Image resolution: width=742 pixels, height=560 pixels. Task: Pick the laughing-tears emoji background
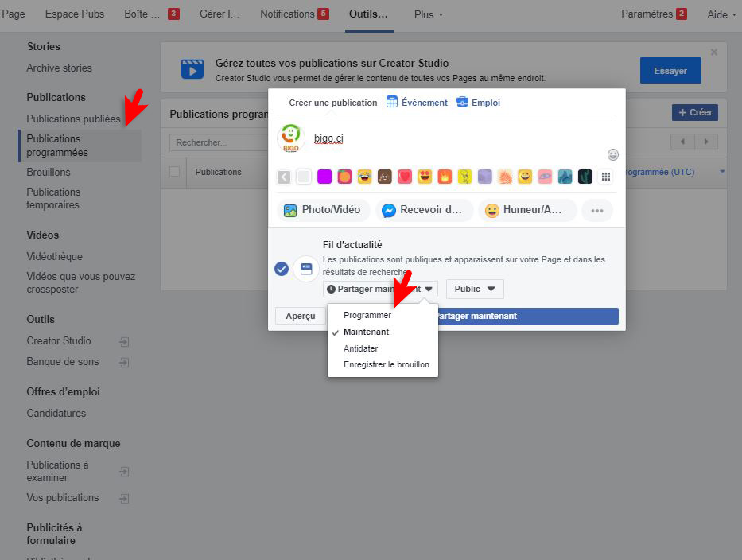(x=364, y=177)
